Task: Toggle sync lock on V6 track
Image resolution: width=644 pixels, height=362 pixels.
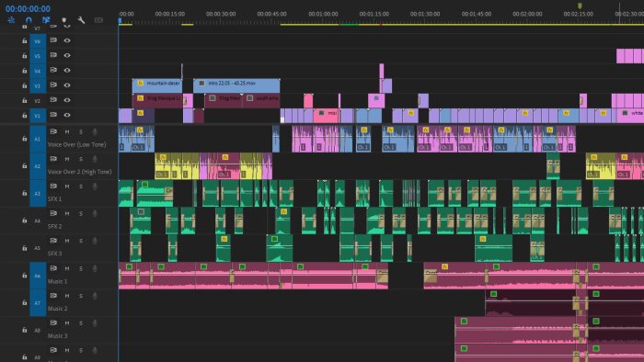Action: pos(53,40)
